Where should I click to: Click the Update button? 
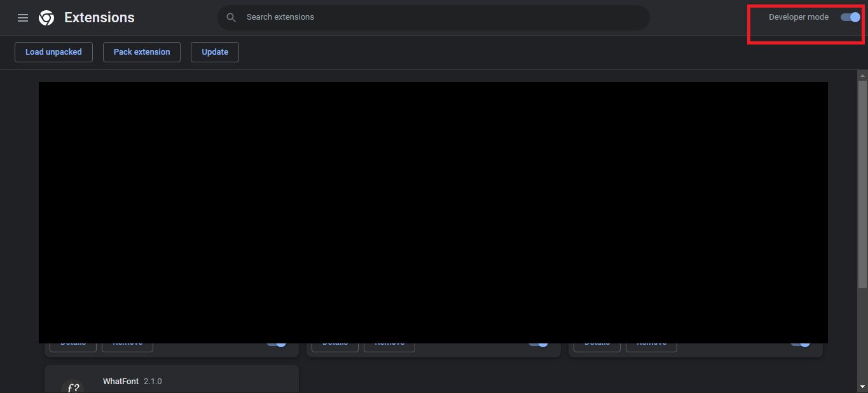pyautogui.click(x=215, y=52)
